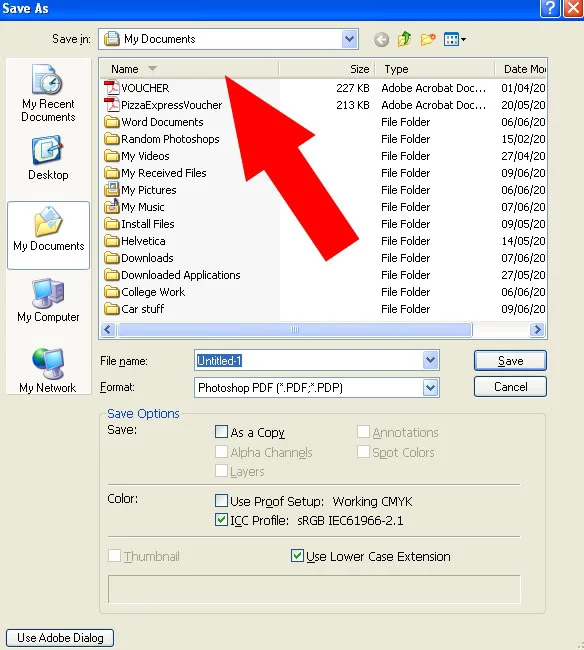Select the Downloads folder icon
This screenshot has height=650, width=584.
click(111, 258)
